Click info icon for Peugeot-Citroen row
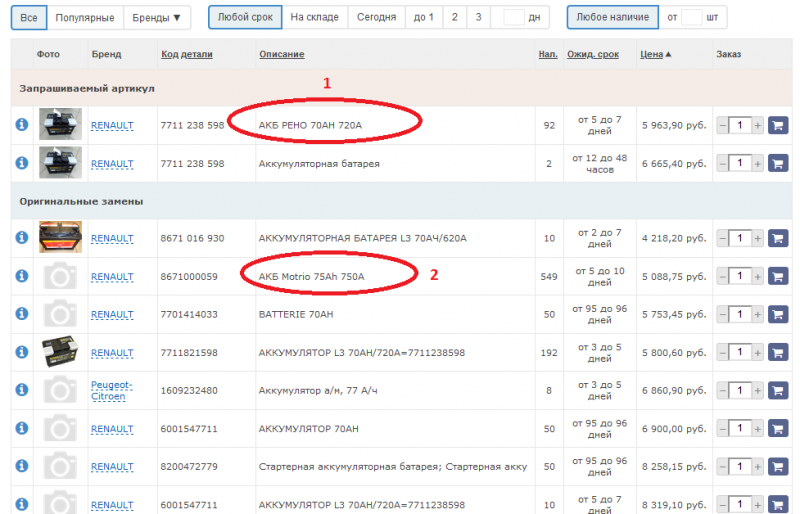 21,389
